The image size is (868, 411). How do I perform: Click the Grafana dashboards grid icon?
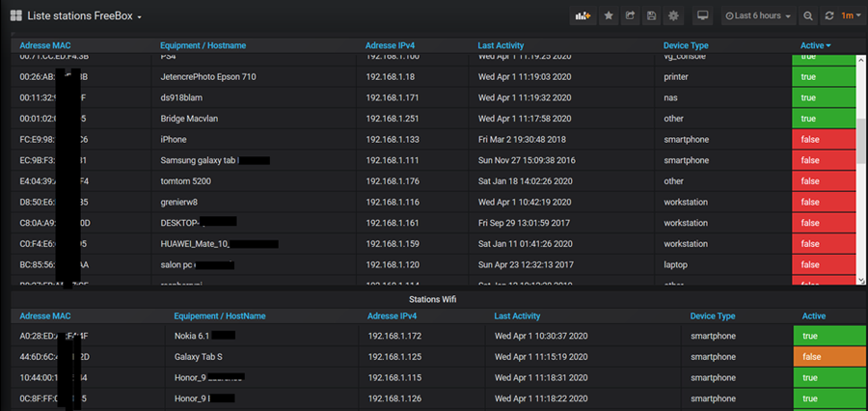[x=16, y=16]
